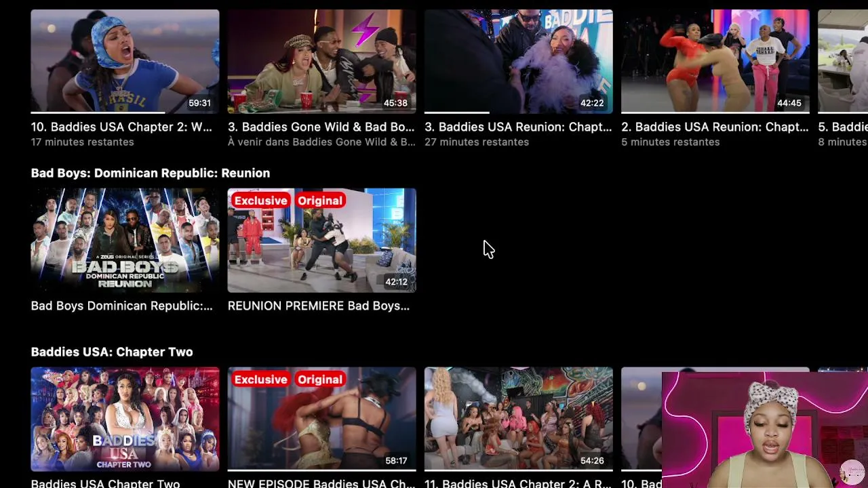Open the Baddies USA Chapter Two series poster
Image resolution: width=868 pixels, height=488 pixels.
pos(125,419)
